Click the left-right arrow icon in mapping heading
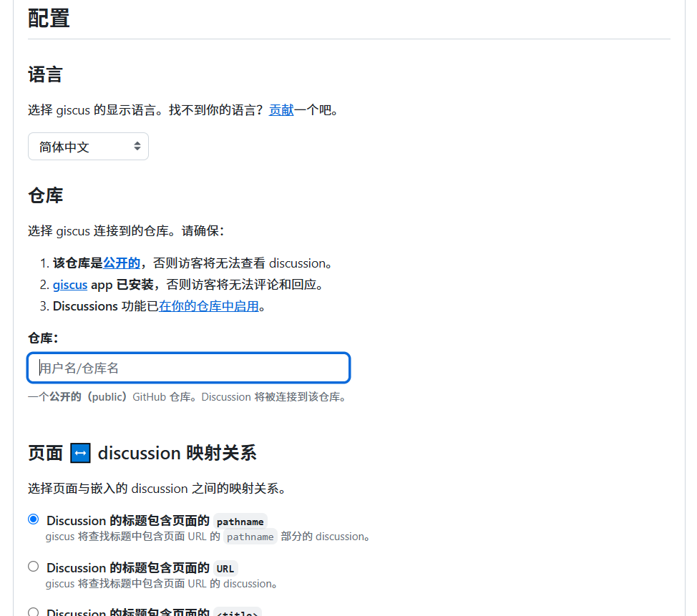The image size is (697, 616). pos(80,454)
